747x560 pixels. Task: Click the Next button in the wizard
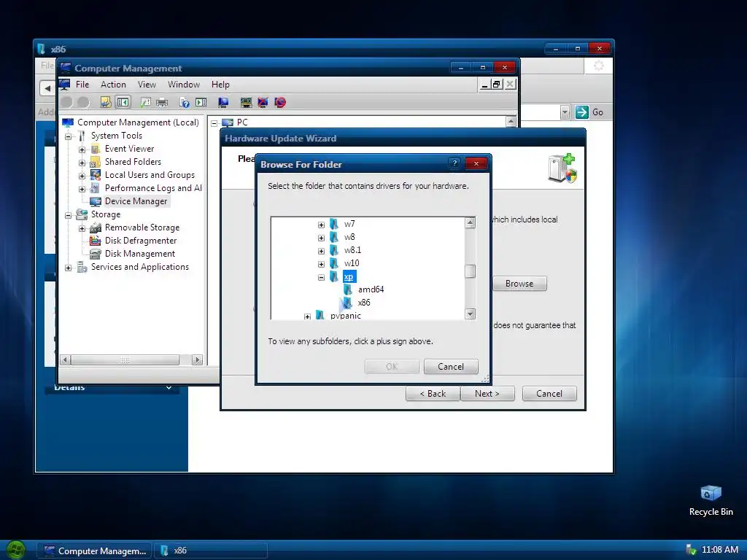(x=487, y=393)
